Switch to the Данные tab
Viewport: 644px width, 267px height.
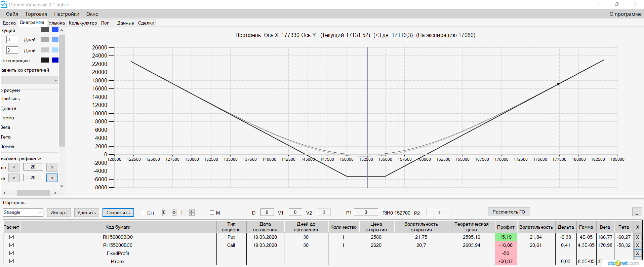coord(125,23)
